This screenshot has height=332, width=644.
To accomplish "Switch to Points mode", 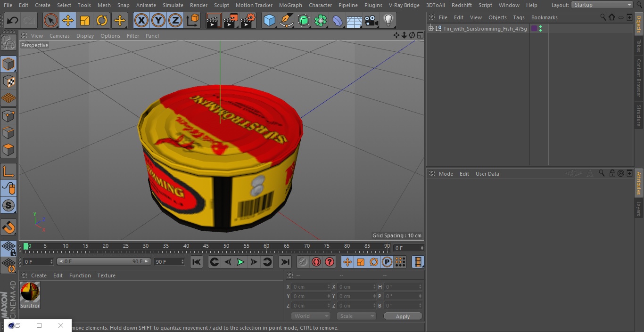I will point(8,115).
